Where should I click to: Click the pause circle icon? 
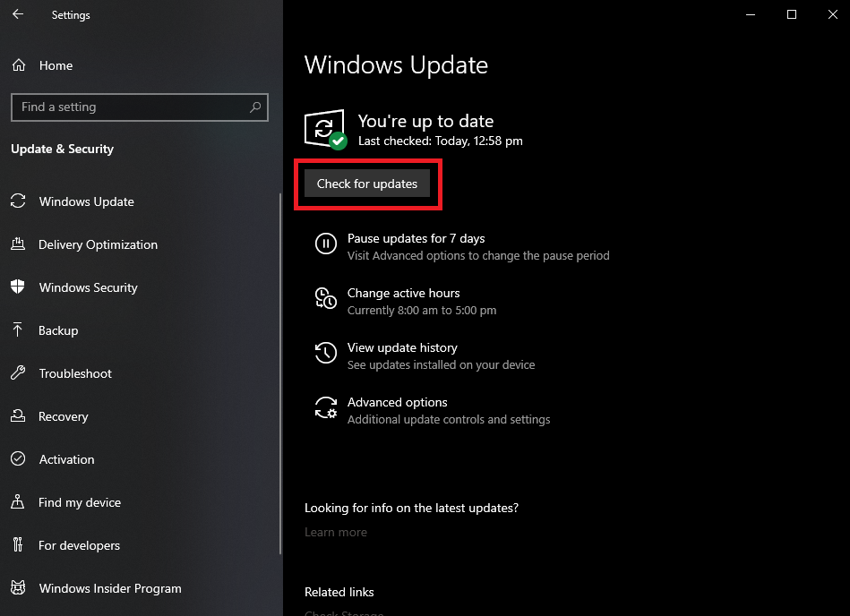pos(326,244)
